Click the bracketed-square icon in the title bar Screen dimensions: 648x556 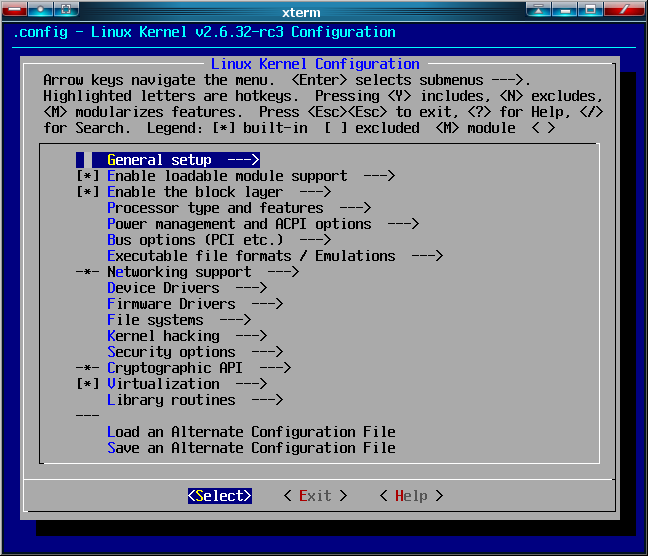66,9
